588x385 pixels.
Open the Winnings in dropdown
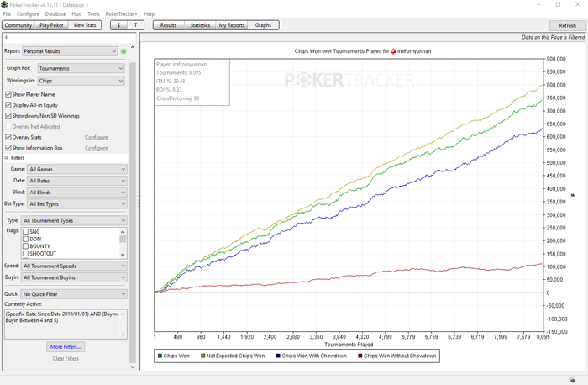[81, 81]
